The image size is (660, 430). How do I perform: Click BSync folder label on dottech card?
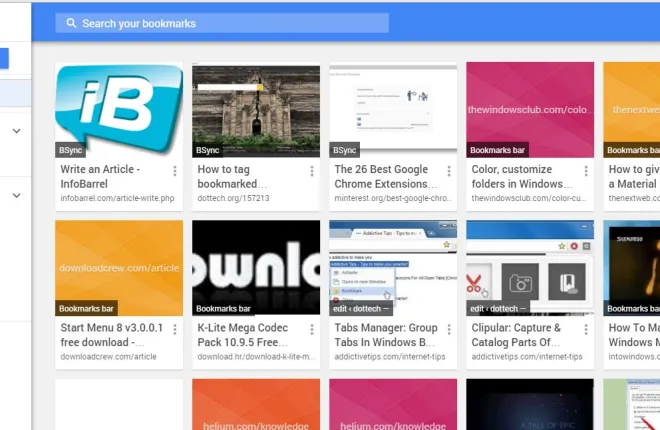(x=208, y=150)
